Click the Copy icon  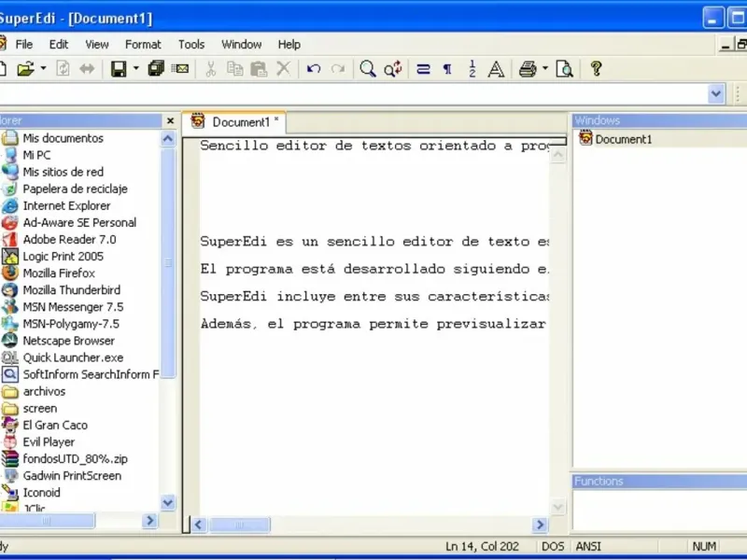pos(234,69)
